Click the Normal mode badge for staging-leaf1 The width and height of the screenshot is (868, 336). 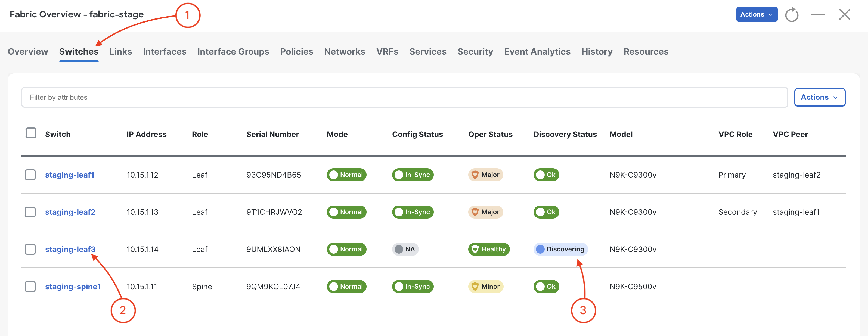[x=346, y=175]
